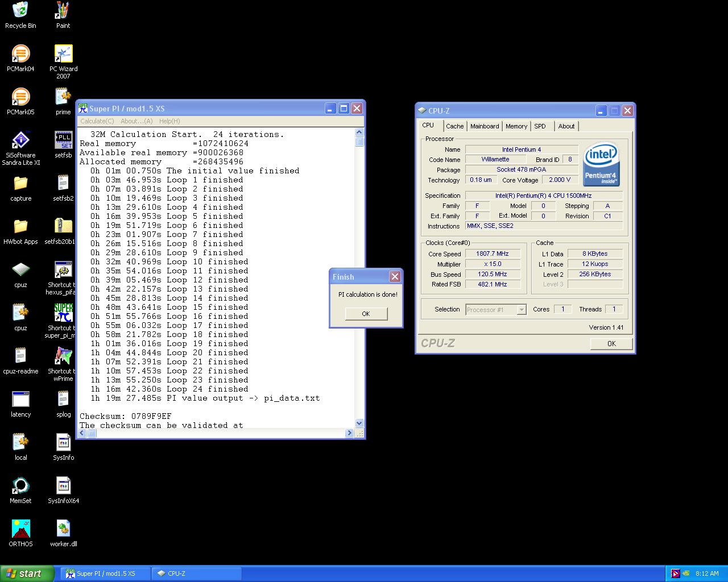This screenshot has width=728, height=582.
Task: Click the Rated FSB 482.1 MHz value
Action: pyautogui.click(x=493, y=284)
